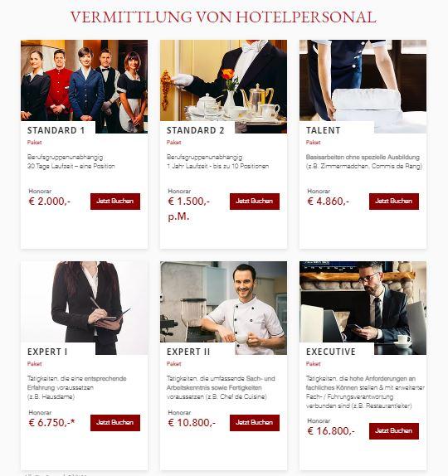Book the Expert II package
The image size is (448, 476).
coord(255,423)
